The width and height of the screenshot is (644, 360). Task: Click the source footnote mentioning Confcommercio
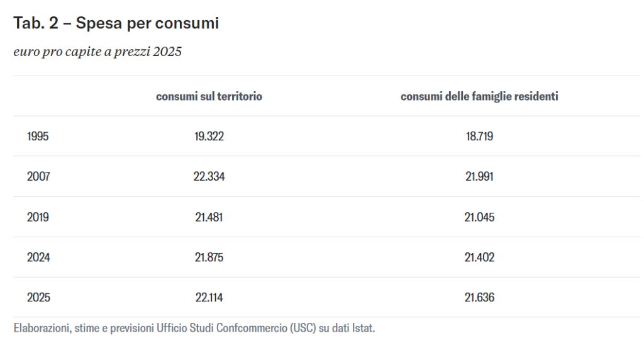tap(194, 329)
